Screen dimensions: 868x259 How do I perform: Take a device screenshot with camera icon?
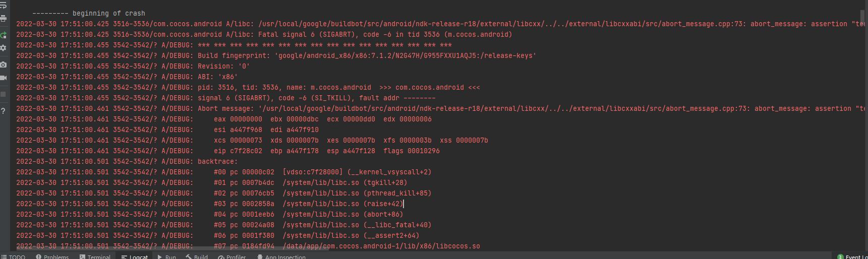point(3,64)
